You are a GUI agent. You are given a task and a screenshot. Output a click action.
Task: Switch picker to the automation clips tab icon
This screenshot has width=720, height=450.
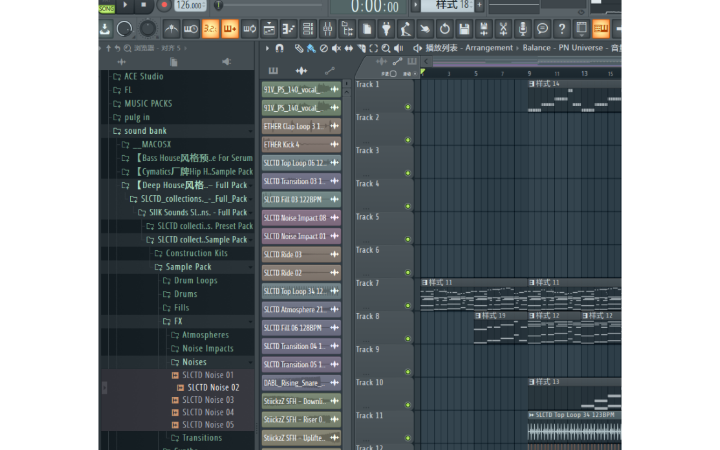coord(330,71)
